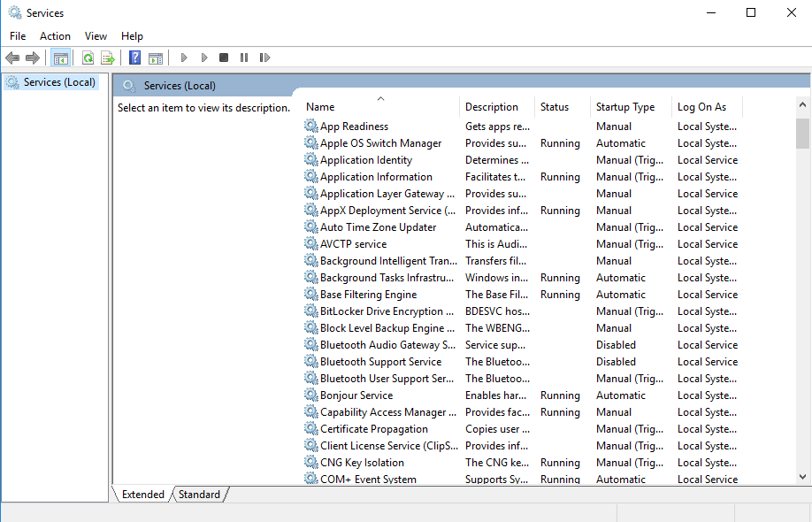Viewport: 812px width, 522px height.
Task: Click 'Select an item to view its description' text
Action: point(203,108)
